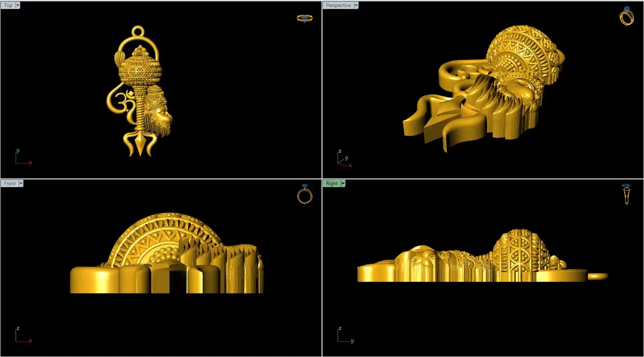644x357 pixels.
Task: Expand the Perspective viewport menu arrow
Action: (x=356, y=5)
